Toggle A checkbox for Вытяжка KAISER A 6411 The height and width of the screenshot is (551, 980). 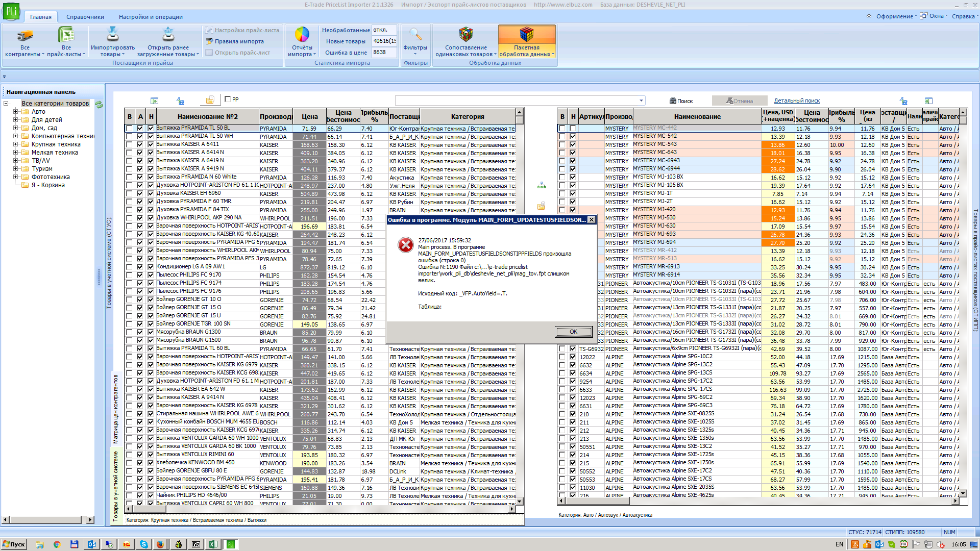pos(140,145)
